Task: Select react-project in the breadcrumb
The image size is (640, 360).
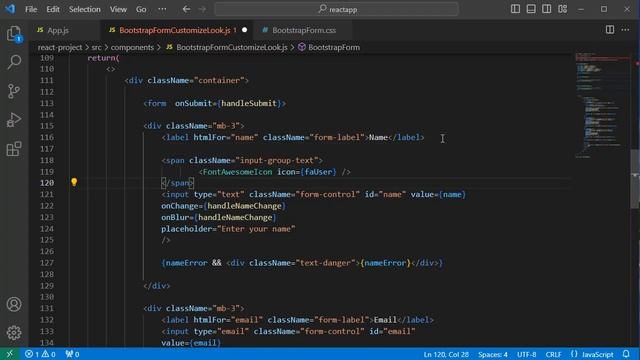Action: [x=60, y=47]
